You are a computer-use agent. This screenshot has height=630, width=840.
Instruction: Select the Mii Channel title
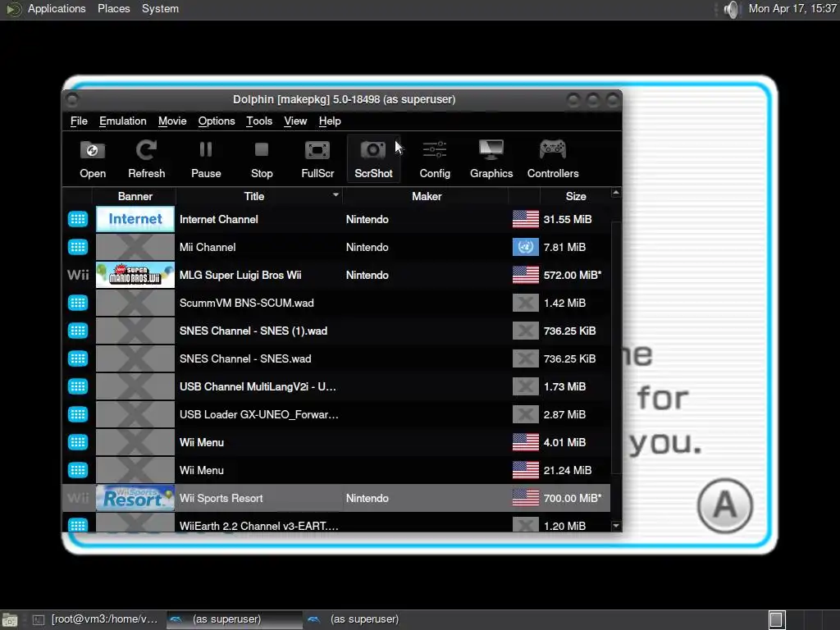[208, 247]
